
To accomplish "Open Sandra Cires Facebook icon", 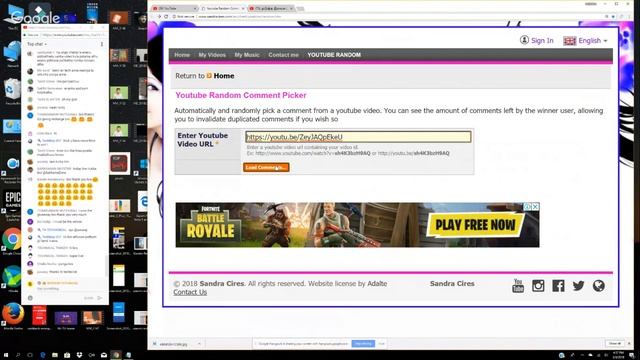I will pyautogui.click(x=558, y=286).
